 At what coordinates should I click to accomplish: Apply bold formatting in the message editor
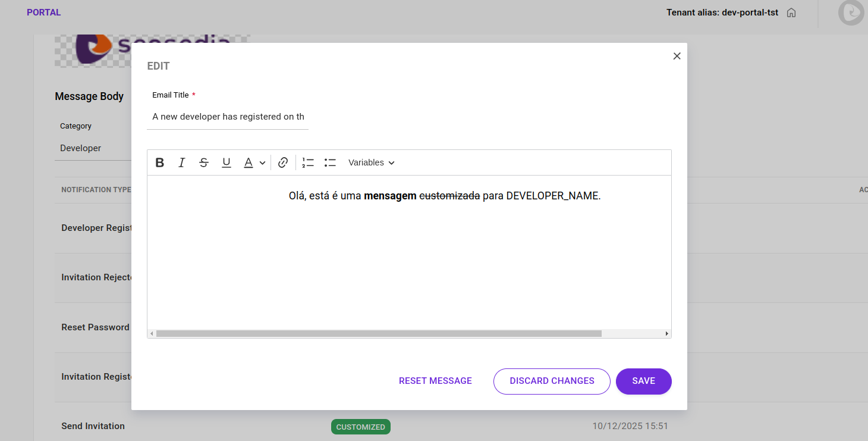pos(159,162)
